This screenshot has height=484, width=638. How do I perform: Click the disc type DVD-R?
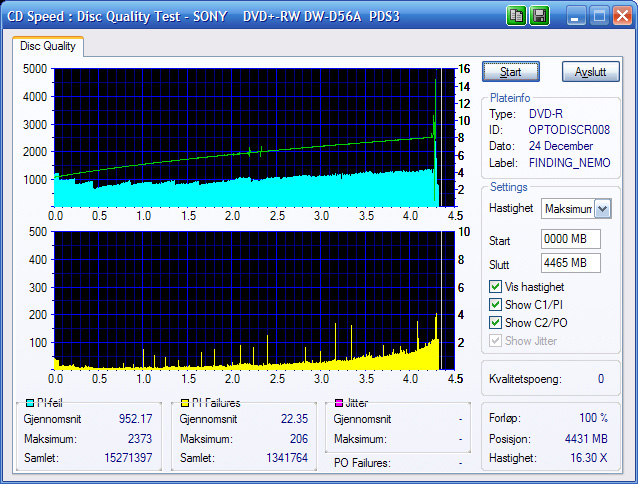pyautogui.click(x=546, y=113)
